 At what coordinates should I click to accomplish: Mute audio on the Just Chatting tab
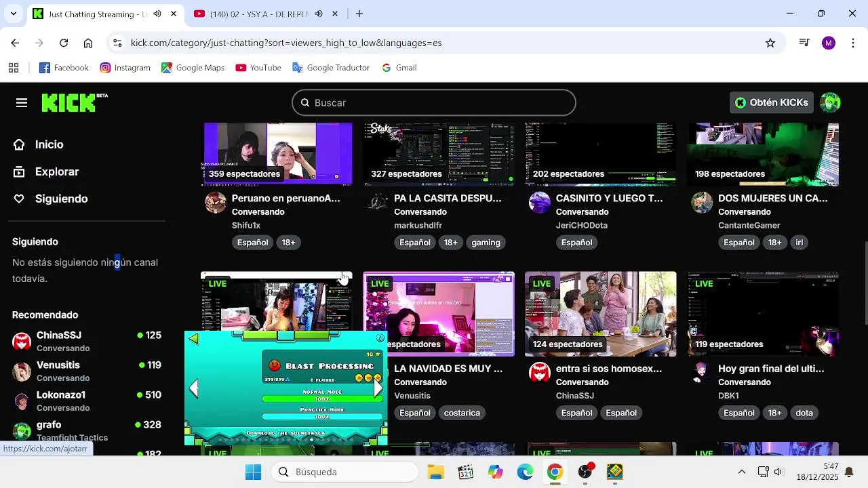(x=157, y=14)
